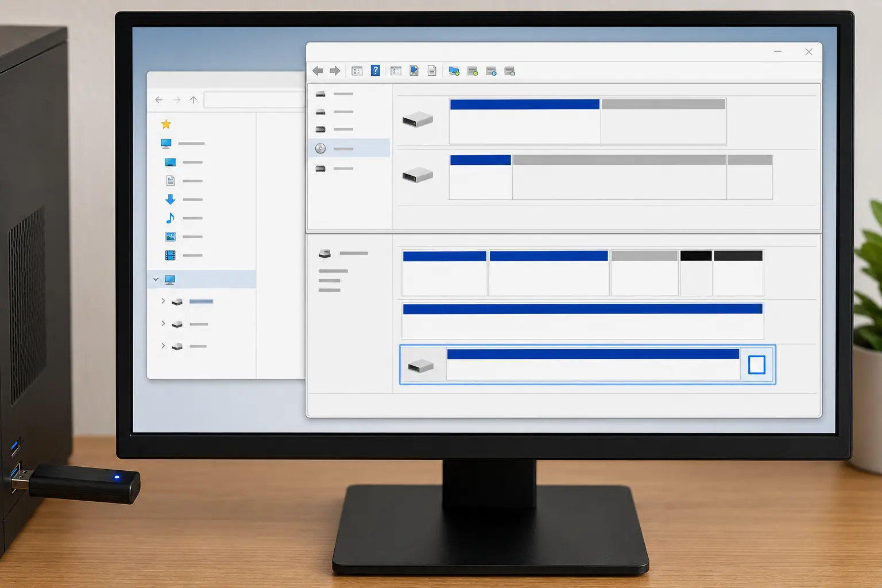Open help via the blue question mark icon
This screenshot has height=588, width=882.
[x=376, y=71]
